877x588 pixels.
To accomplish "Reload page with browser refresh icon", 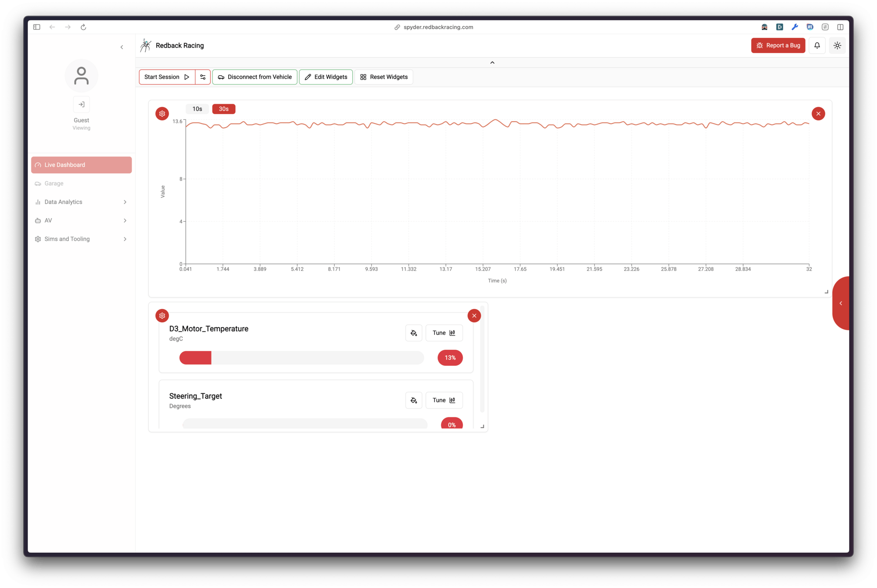I will [83, 27].
